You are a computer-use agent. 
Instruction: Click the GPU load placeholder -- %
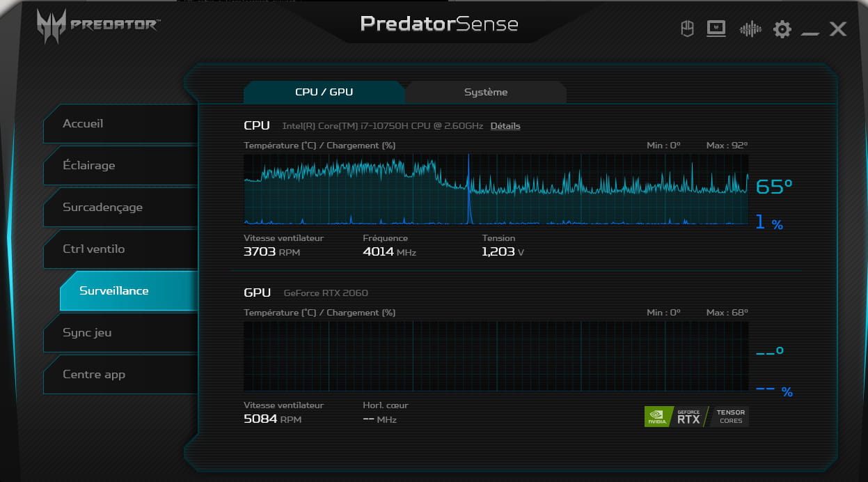pyautogui.click(x=774, y=391)
